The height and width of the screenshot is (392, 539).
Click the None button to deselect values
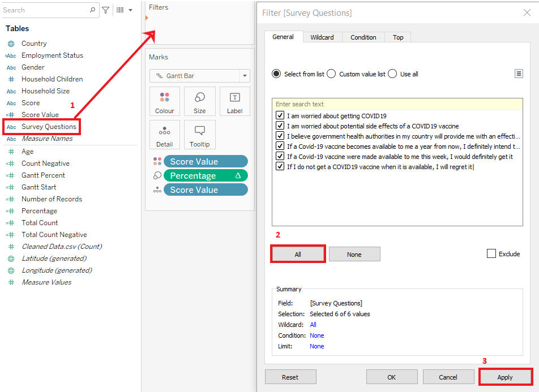click(x=354, y=255)
